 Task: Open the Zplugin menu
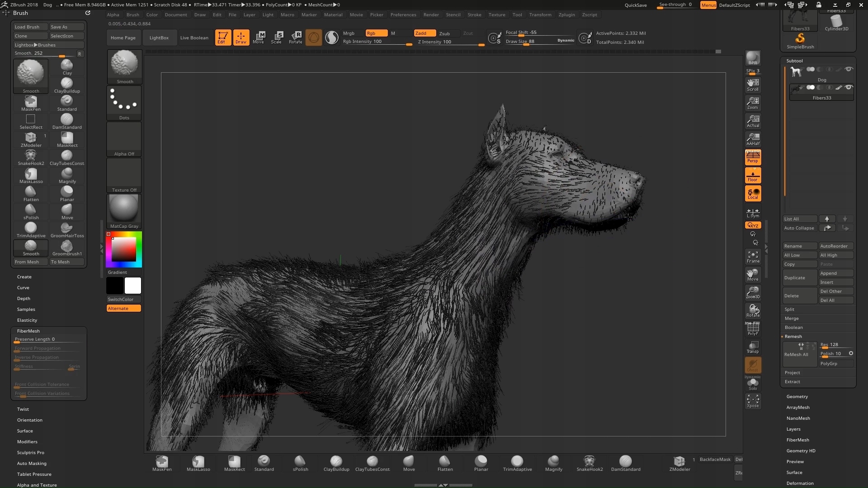tap(566, 14)
